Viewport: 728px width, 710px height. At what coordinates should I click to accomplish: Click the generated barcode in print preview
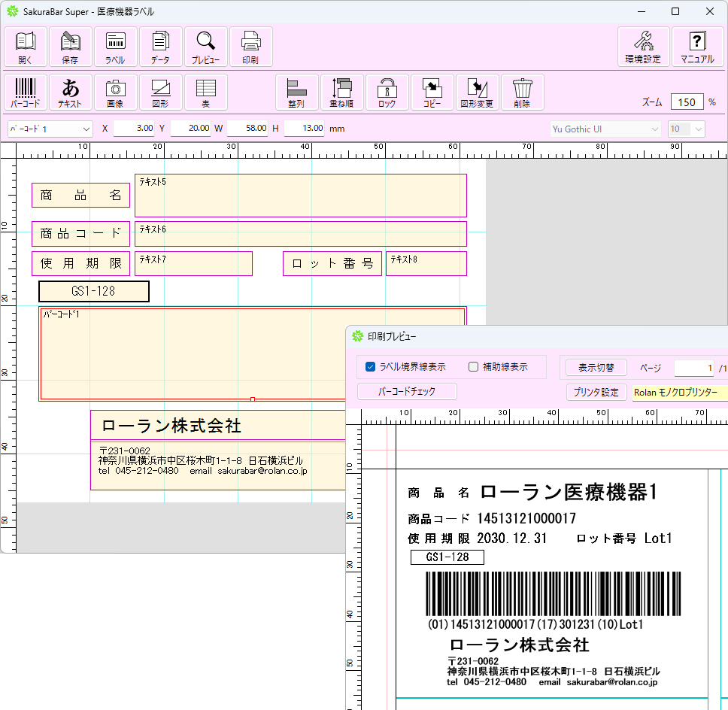(554, 594)
